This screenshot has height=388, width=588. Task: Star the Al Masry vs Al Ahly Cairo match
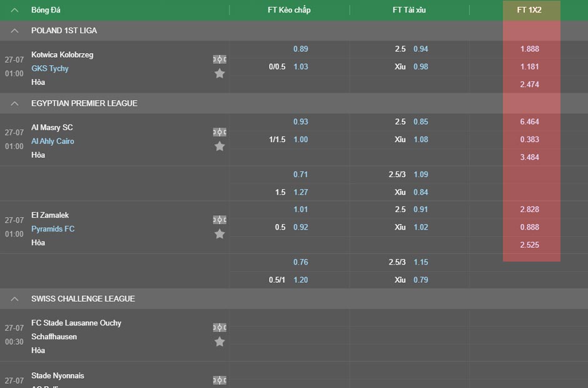[x=220, y=146]
